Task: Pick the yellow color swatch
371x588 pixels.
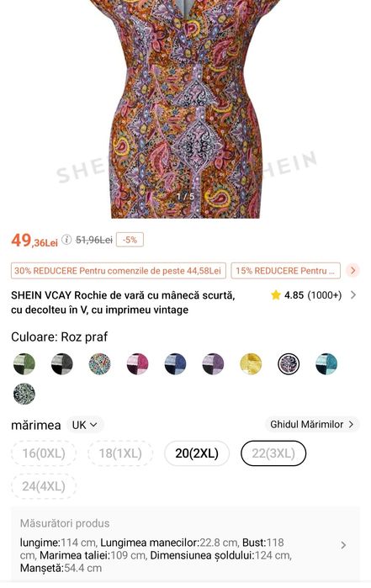Action: point(251,363)
